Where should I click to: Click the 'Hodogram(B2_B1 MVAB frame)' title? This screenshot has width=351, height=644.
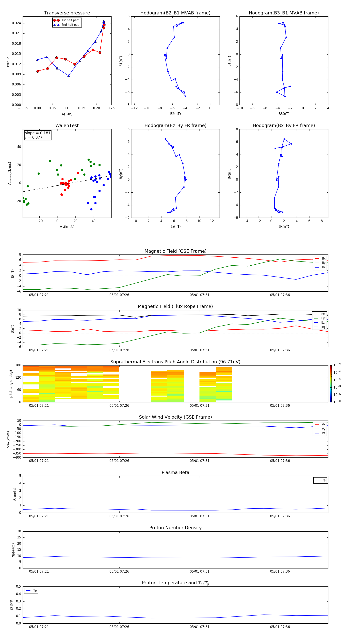coord(175,13)
